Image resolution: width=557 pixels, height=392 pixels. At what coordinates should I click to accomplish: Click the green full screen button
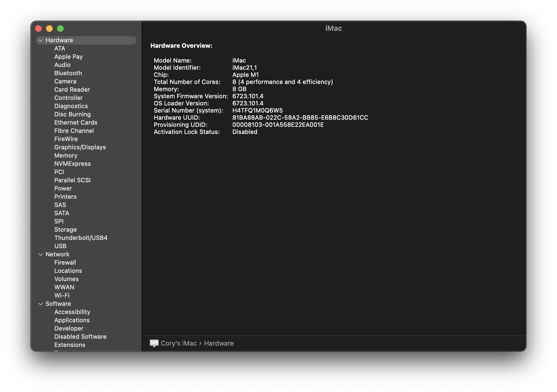point(60,29)
